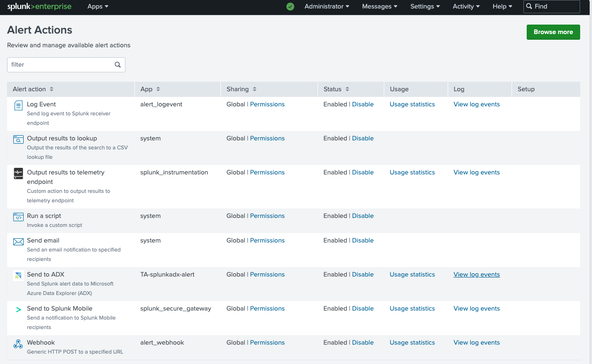Click the Run a script icon
The image size is (592, 364).
click(x=18, y=217)
